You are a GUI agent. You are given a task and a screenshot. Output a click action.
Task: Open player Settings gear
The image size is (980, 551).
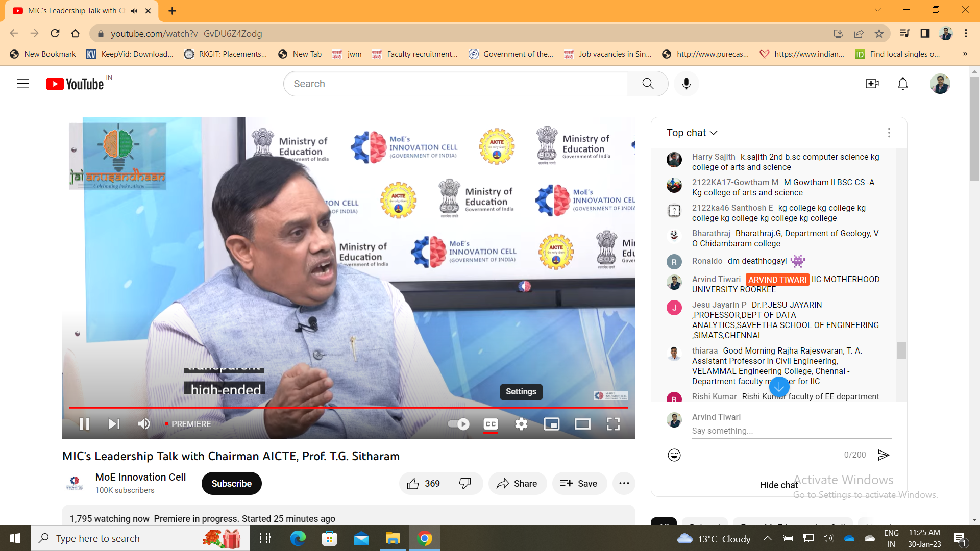click(x=521, y=424)
